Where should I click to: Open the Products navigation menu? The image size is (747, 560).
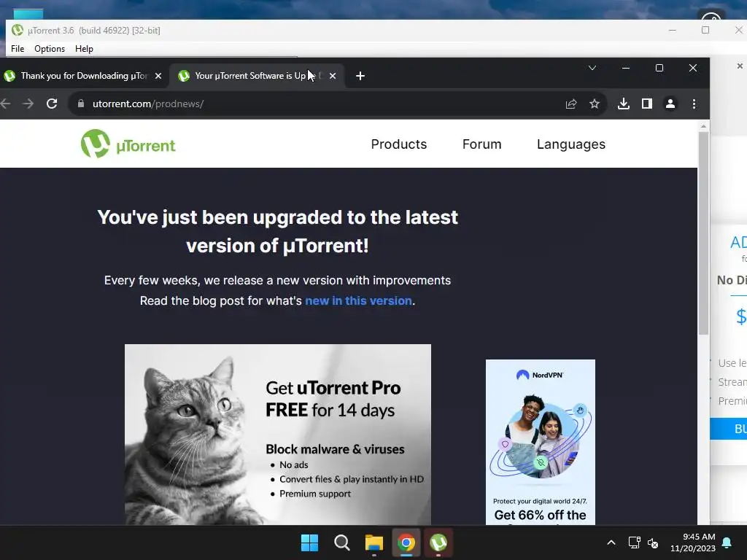[x=399, y=144]
